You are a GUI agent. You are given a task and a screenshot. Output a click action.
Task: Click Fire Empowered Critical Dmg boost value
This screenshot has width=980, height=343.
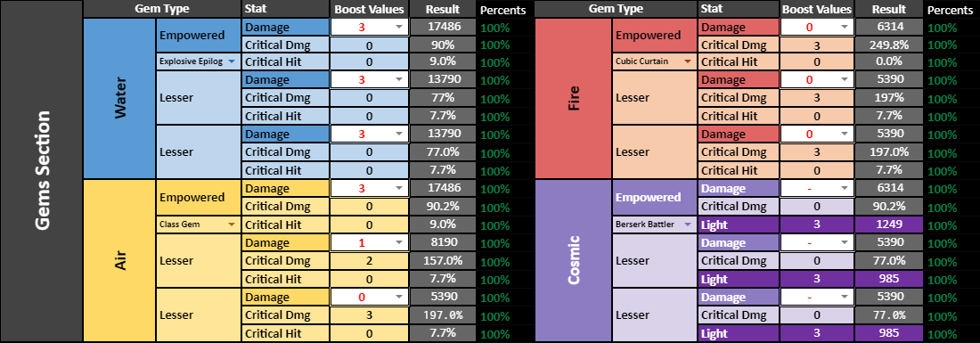tap(816, 45)
